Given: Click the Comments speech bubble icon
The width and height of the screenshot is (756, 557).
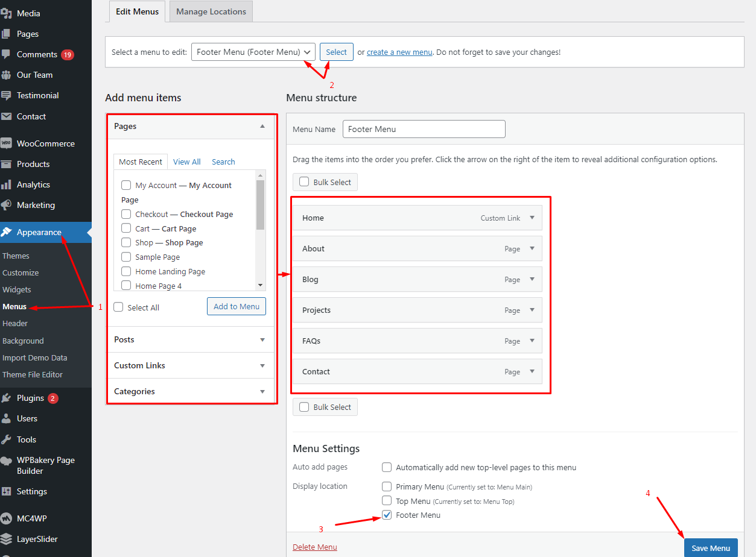Looking at the screenshot, I should [x=6, y=54].
